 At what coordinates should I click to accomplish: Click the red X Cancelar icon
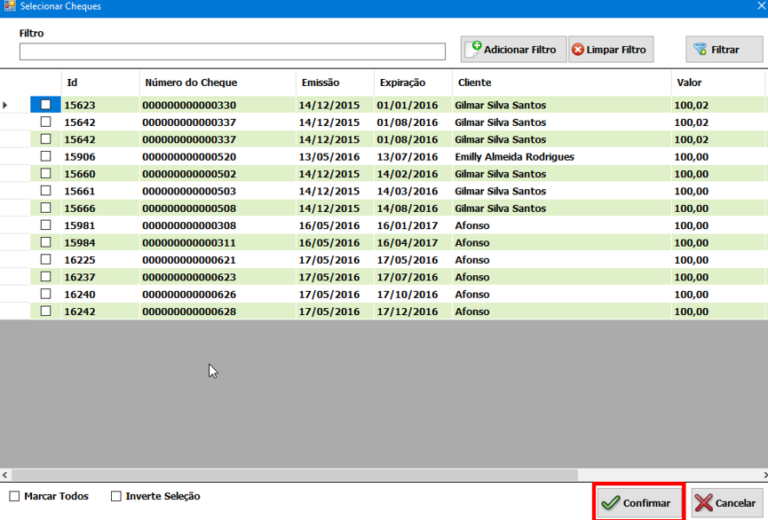pos(703,503)
